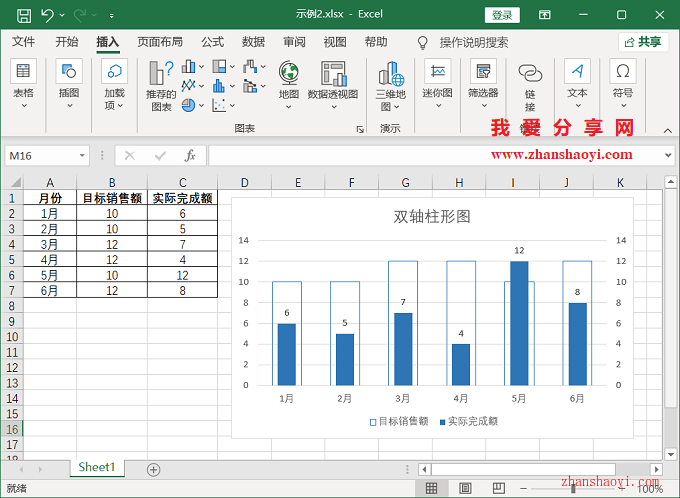The width and height of the screenshot is (680, 498).
Task: Open the 文件 File tab
Action: tap(23, 42)
